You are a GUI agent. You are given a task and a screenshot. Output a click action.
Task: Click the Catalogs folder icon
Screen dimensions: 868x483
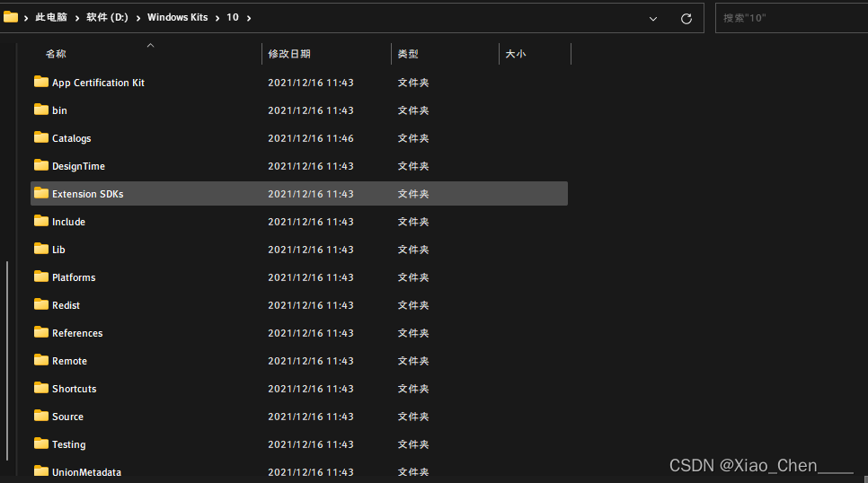click(41, 137)
